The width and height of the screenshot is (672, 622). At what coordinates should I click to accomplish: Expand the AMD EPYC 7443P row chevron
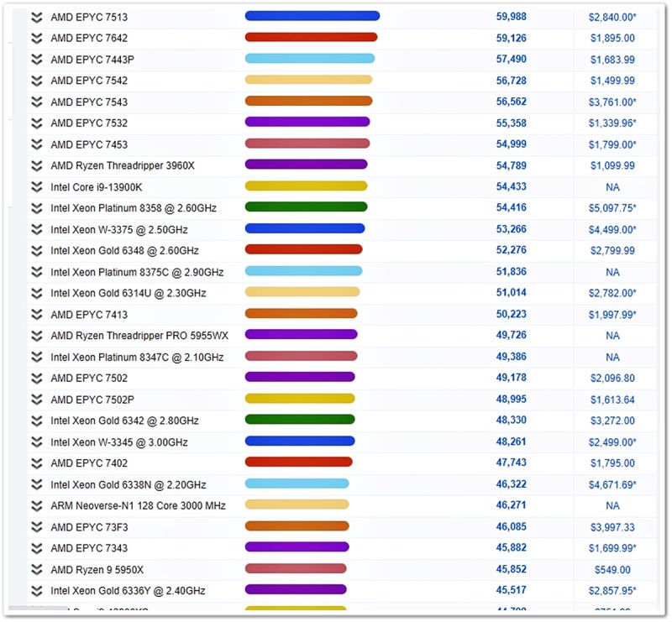[37, 59]
